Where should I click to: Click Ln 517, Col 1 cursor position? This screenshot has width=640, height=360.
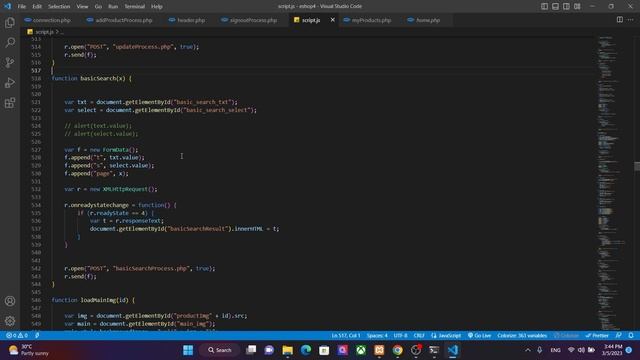pyautogui.click(x=346, y=336)
